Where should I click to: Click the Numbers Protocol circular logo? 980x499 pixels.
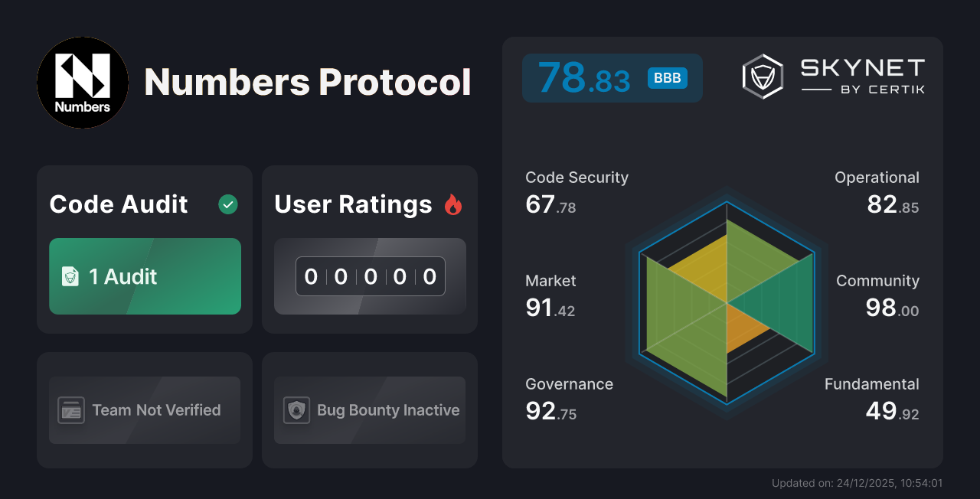tap(83, 82)
